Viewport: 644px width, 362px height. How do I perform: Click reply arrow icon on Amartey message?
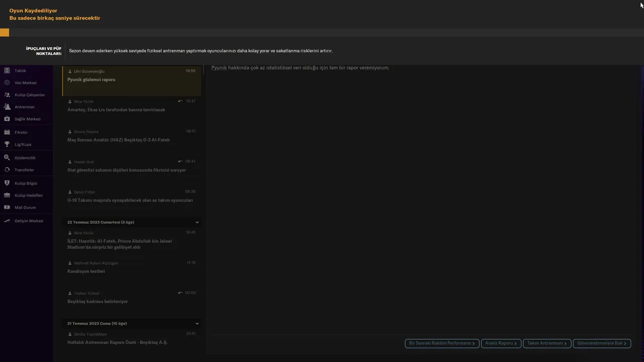click(180, 101)
